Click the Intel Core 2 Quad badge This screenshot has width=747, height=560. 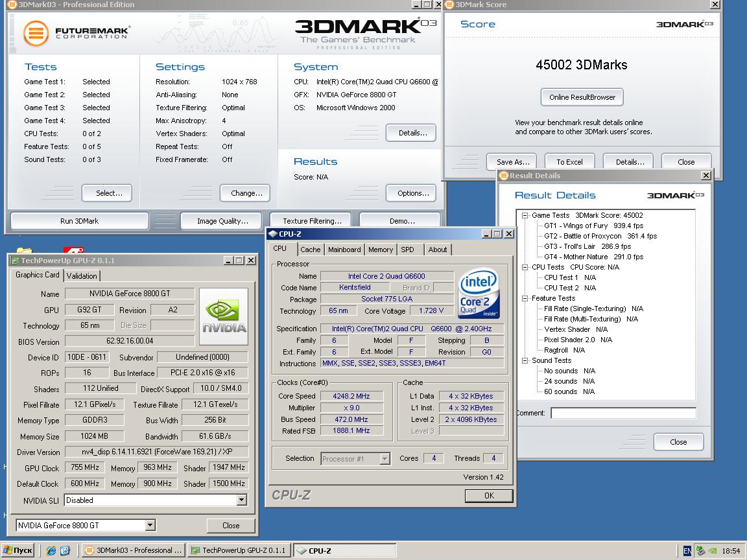coord(479,294)
